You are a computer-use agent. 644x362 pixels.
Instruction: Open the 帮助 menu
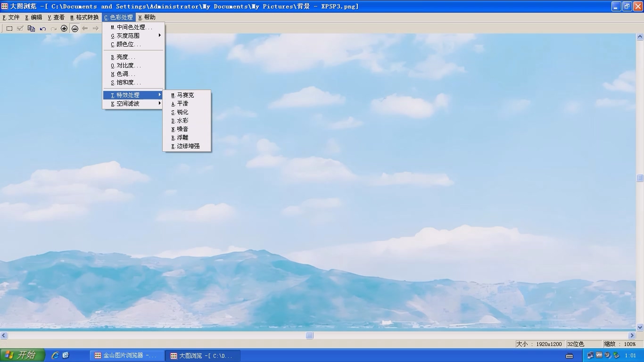click(147, 17)
